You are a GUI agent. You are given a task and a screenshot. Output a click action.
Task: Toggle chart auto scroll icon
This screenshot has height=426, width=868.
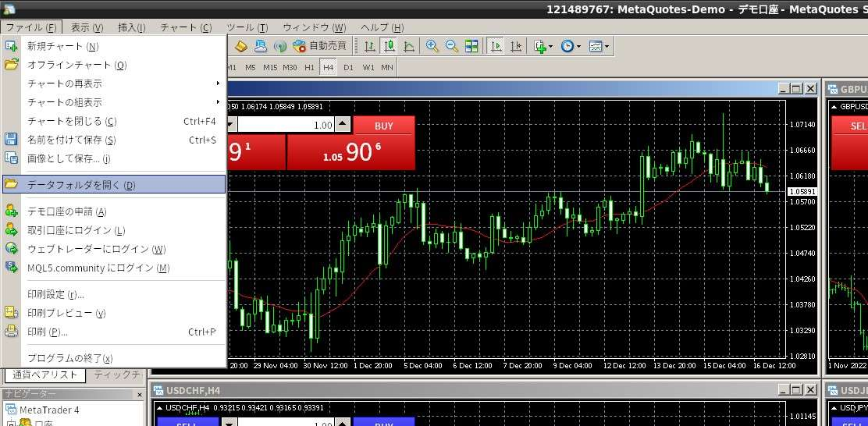496,47
